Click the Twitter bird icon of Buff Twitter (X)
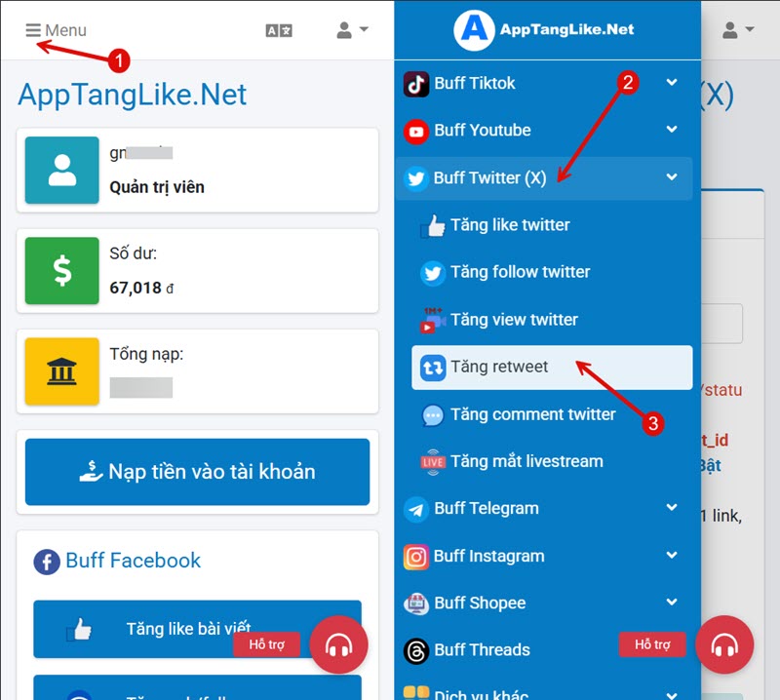This screenshot has height=700, width=780. coord(416,178)
